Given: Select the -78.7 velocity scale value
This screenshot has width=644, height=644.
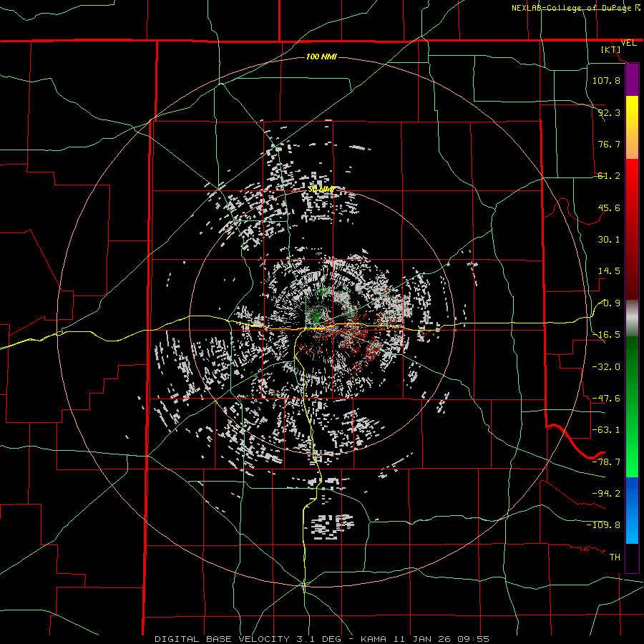Looking at the screenshot, I should (x=606, y=462).
